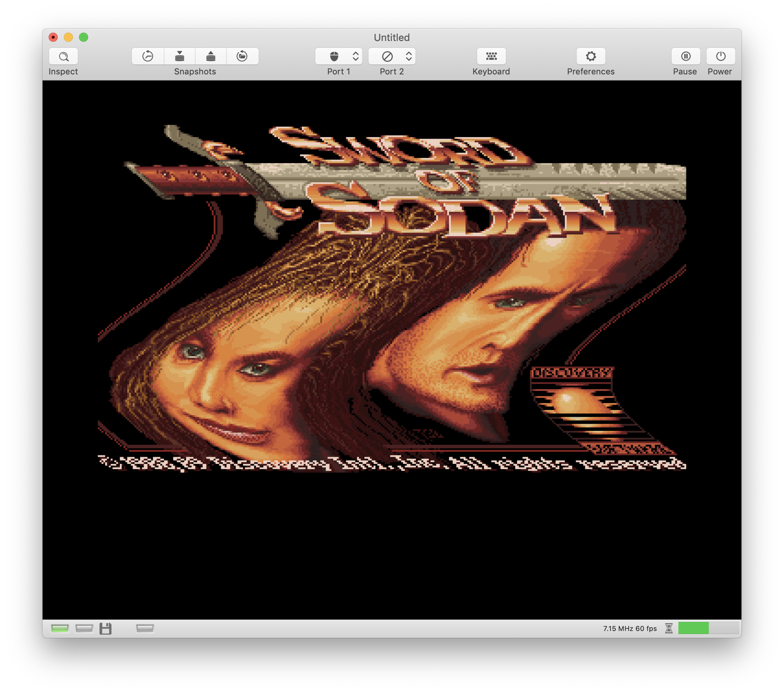784x694 pixels.
Task: Click the "Untitled" window title
Action: 392,37
